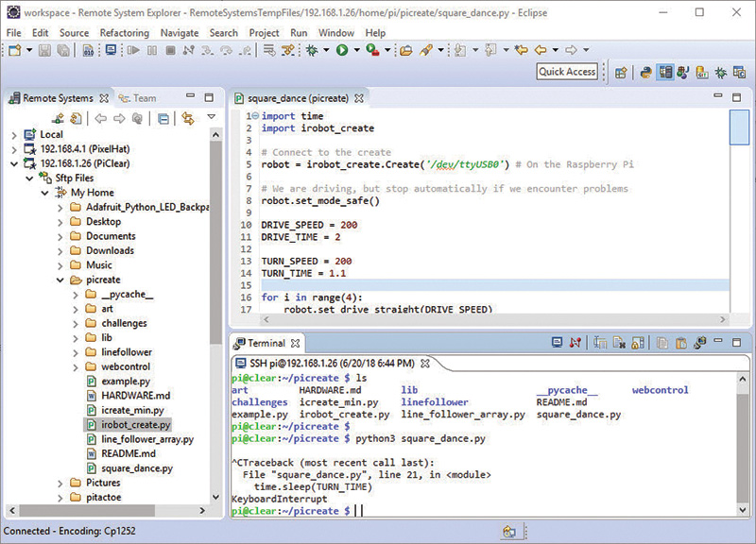
Task: Minimize the editor area
Action: tap(718, 96)
